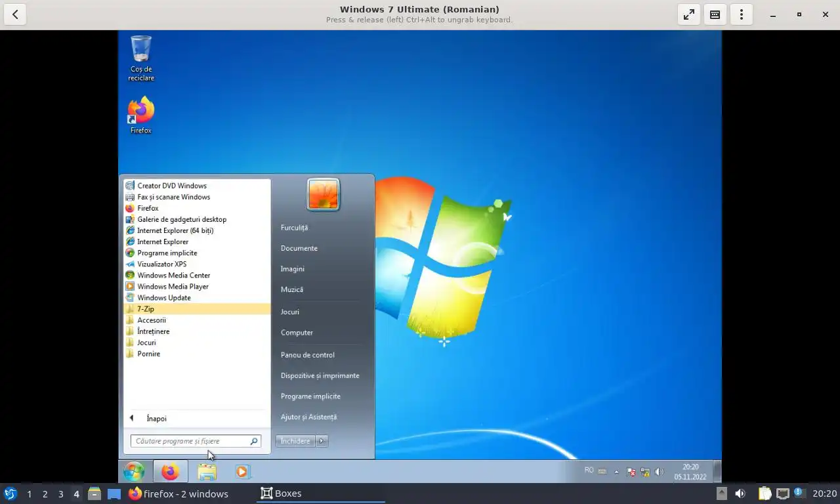
Task: Click the user account picture in Start menu
Action: tap(323, 194)
